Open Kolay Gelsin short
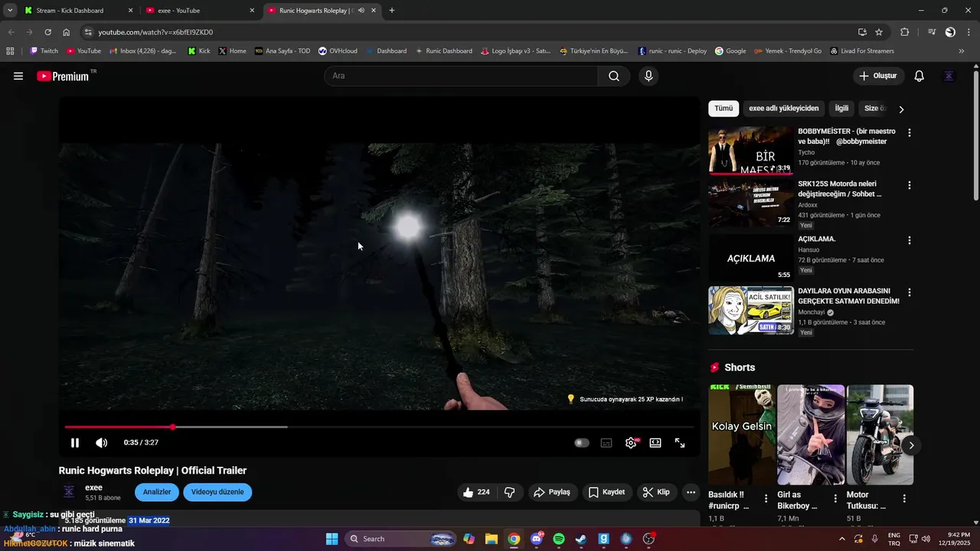Image resolution: width=980 pixels, height=551 pixels. (741, 435)
